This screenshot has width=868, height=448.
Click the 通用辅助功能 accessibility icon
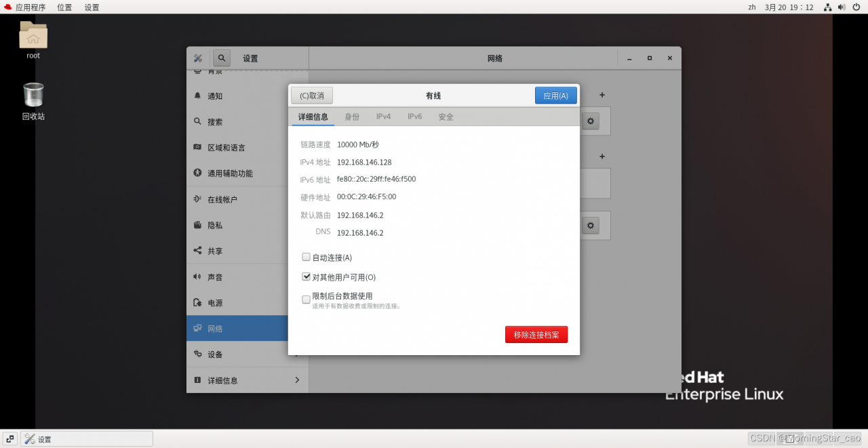[x=197, y=173]
